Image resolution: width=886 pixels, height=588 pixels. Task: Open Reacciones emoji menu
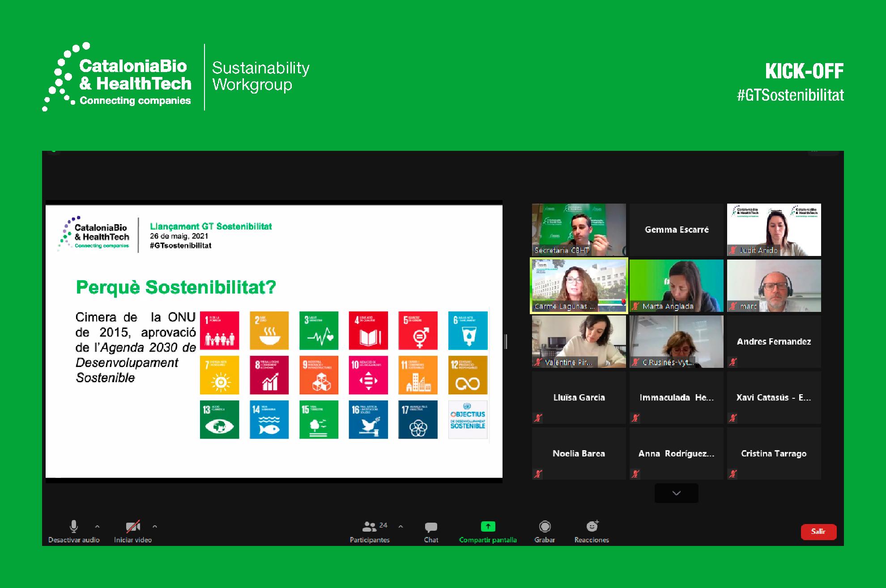592,531
